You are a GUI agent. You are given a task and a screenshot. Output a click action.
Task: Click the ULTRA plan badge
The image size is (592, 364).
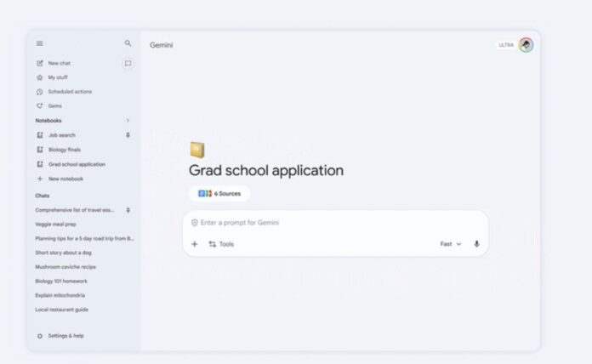506,45
